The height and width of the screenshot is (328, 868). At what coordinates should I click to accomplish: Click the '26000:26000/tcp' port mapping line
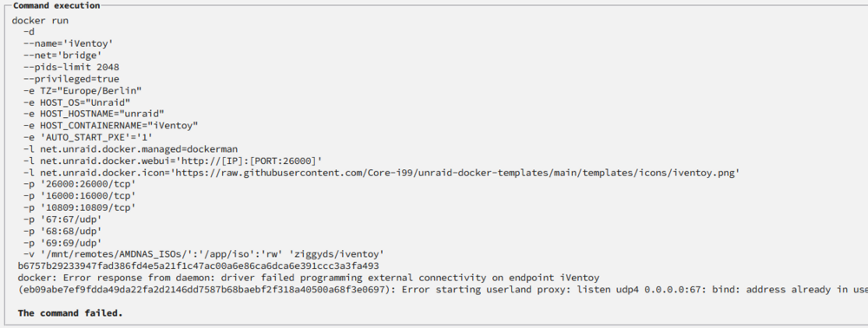tap(79, 184)
